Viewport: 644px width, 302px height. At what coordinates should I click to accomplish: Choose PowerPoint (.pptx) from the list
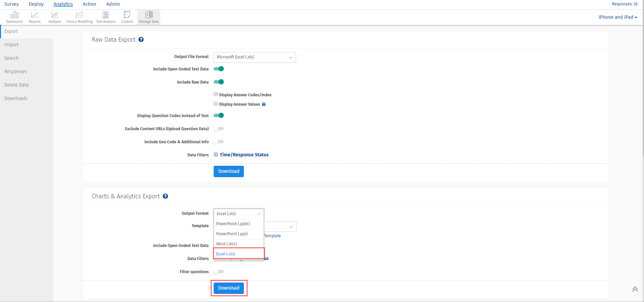tap(239, 224)
